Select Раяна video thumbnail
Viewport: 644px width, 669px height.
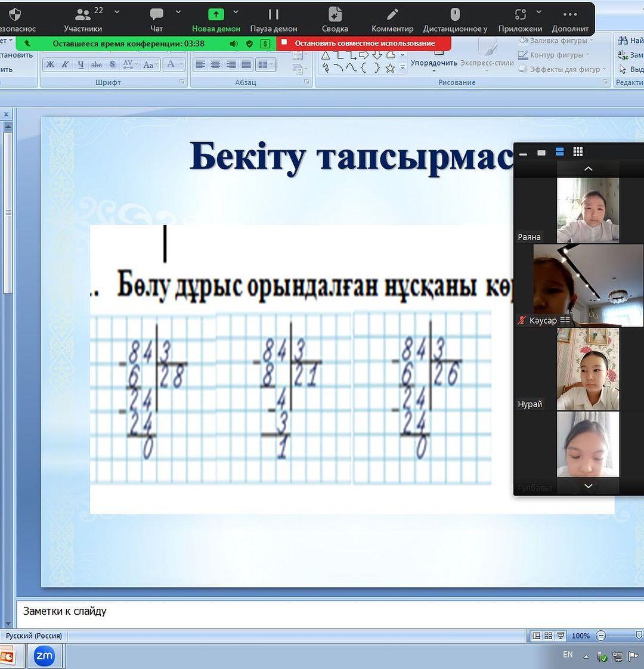pyautogui.click(x=588, y=210)
